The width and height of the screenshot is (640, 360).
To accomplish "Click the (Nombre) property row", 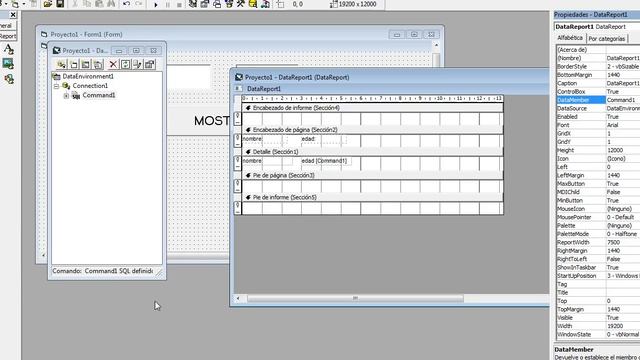I will coord(598,58).
